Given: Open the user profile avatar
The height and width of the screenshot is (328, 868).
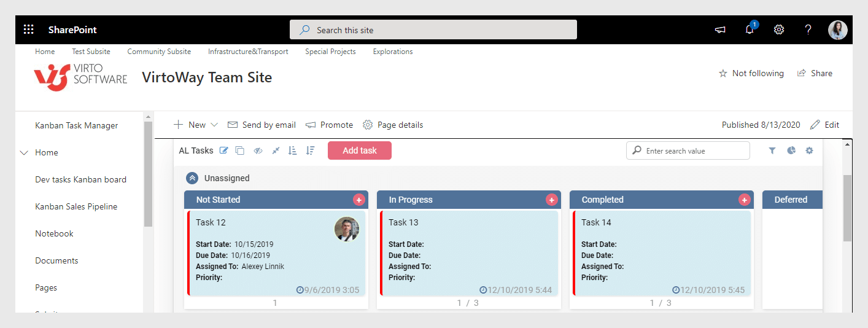Looking at the screenshot, I should pyautogui.click(x=838, y=29).
